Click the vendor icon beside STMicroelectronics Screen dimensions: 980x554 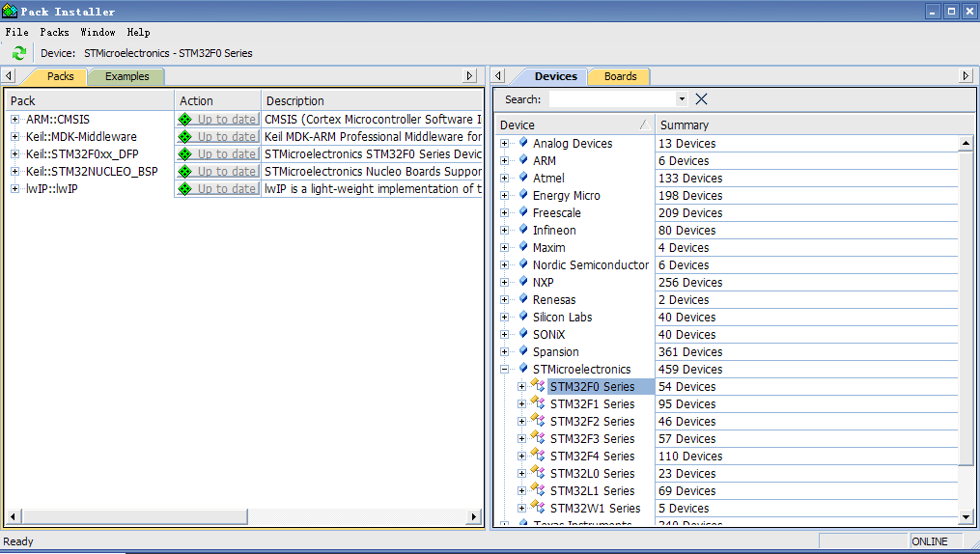[x=523, y=369]
